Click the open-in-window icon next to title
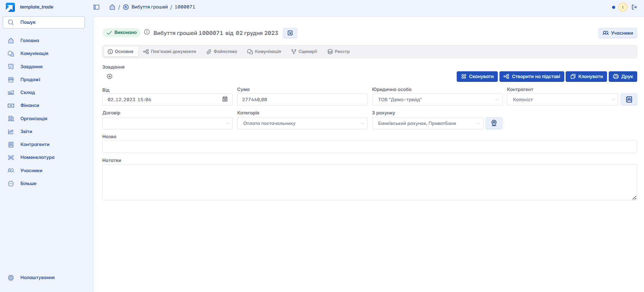The height and width of the screenshot is (292, 644). (290, 33)
